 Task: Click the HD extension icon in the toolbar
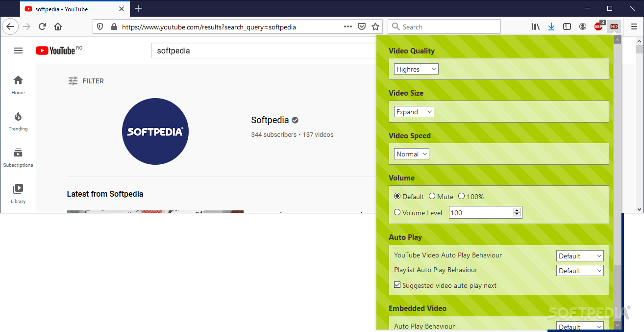click(x=614, y=26)
